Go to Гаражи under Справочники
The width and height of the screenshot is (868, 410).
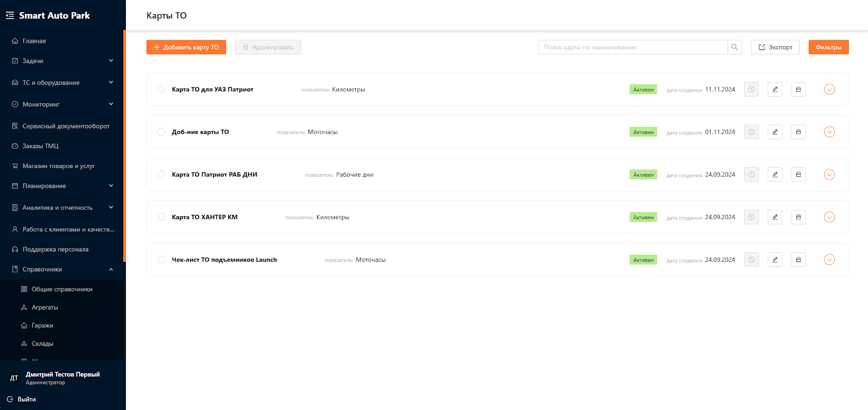(42, 325)
